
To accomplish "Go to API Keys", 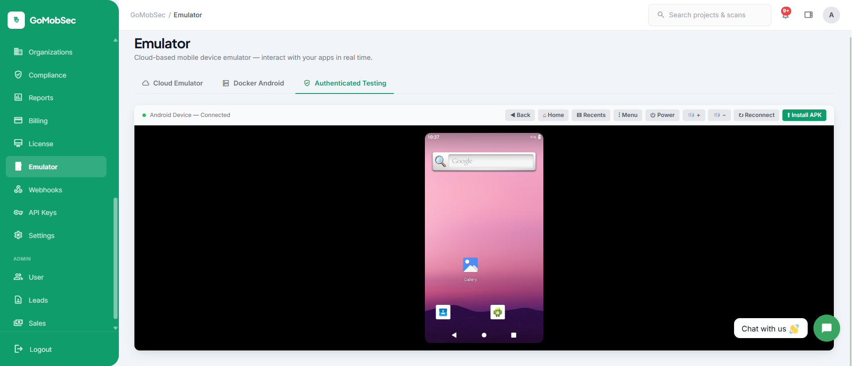I will click(56, 212).
